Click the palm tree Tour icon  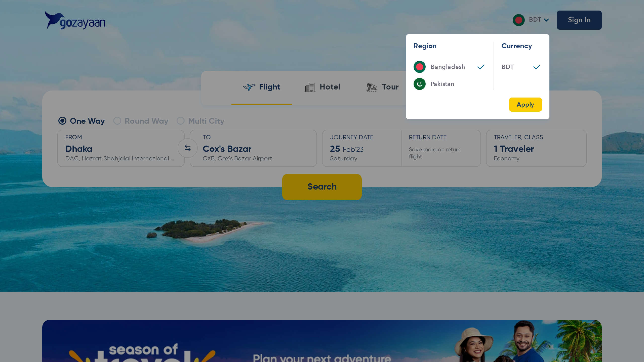pyautogui.click(x=372, y=87)
